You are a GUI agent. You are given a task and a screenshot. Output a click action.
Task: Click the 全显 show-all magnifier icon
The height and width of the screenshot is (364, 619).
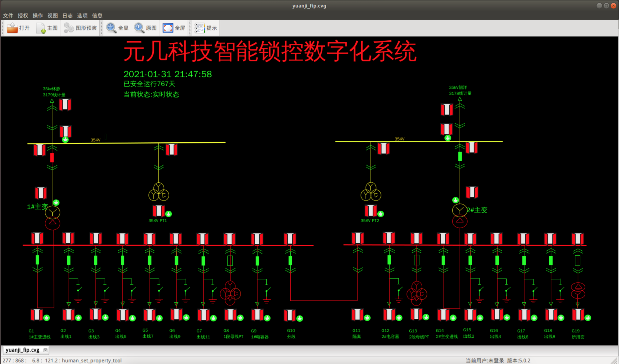[111, 28]
